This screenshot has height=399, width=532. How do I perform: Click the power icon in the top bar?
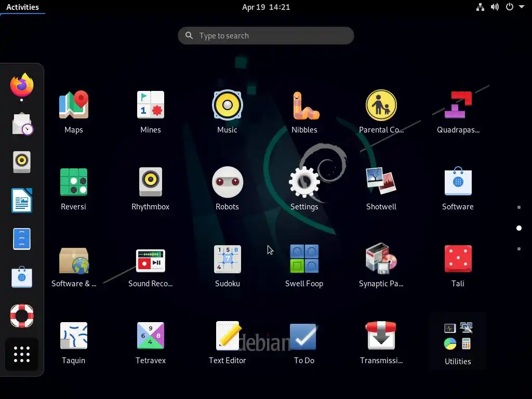coord(510,7)
